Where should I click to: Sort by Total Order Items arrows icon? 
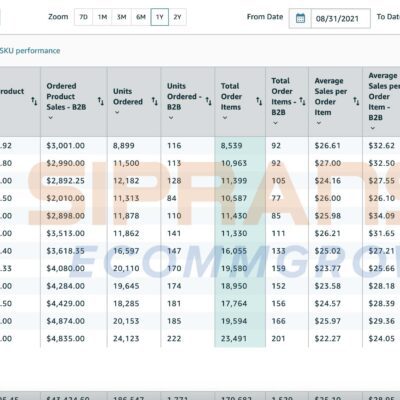coord(259,101)
